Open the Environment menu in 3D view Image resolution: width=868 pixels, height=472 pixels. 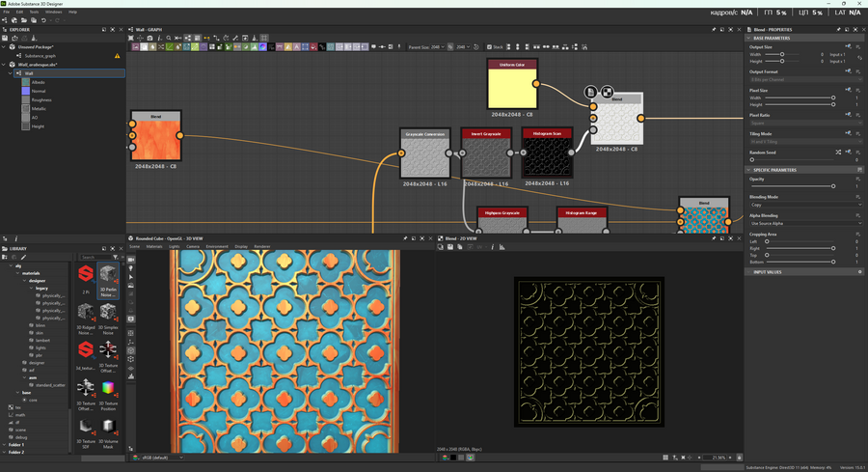217,246
